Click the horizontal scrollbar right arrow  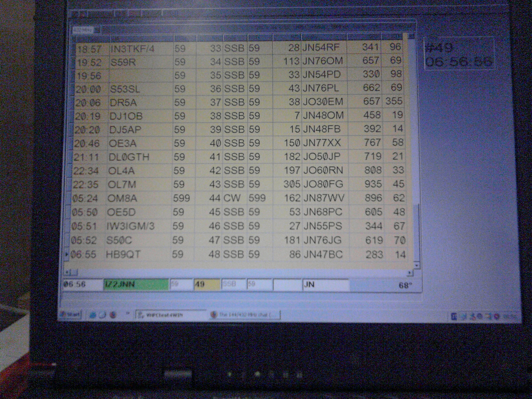pyautogui.click(x=410, y=272)
